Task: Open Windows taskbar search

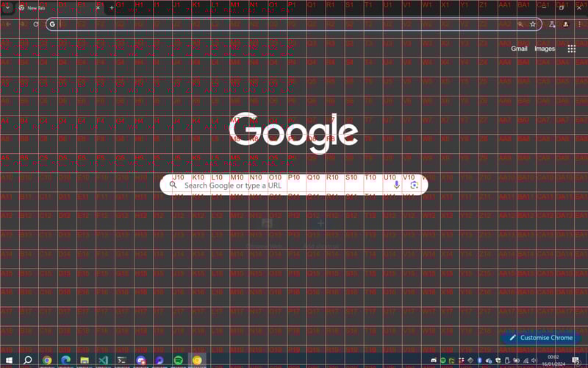Action: (x=27, y=360)
